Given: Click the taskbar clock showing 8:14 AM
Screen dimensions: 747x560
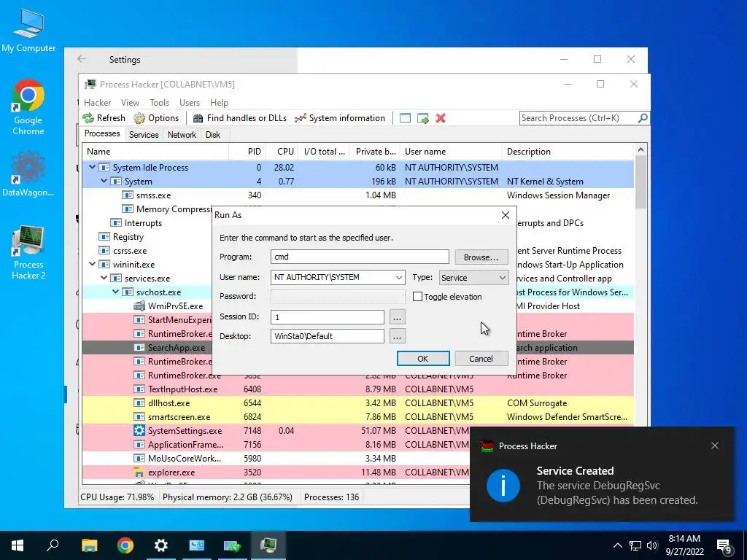Looking at the screenshot, I should coord(684,545).
